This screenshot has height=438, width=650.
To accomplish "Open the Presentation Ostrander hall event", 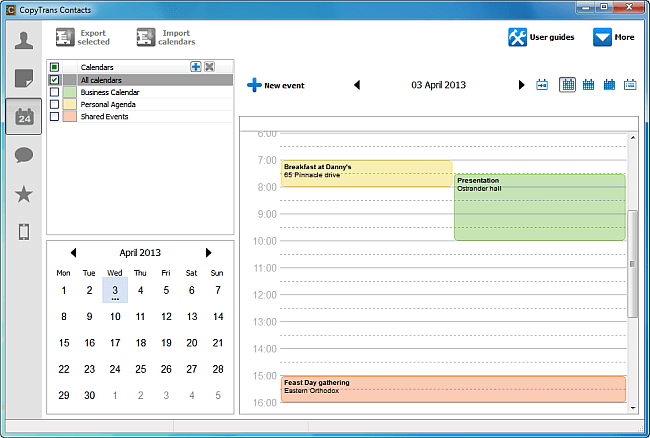I will (x=540, y=207).
